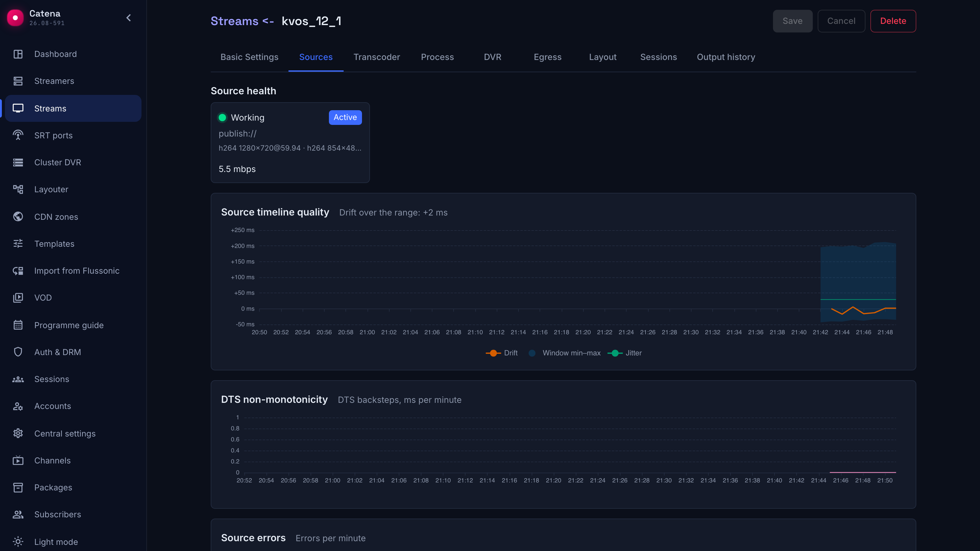This screenshot has width=980, height=551.
Task: Open the DVR tab
Action: coord(493,57)
